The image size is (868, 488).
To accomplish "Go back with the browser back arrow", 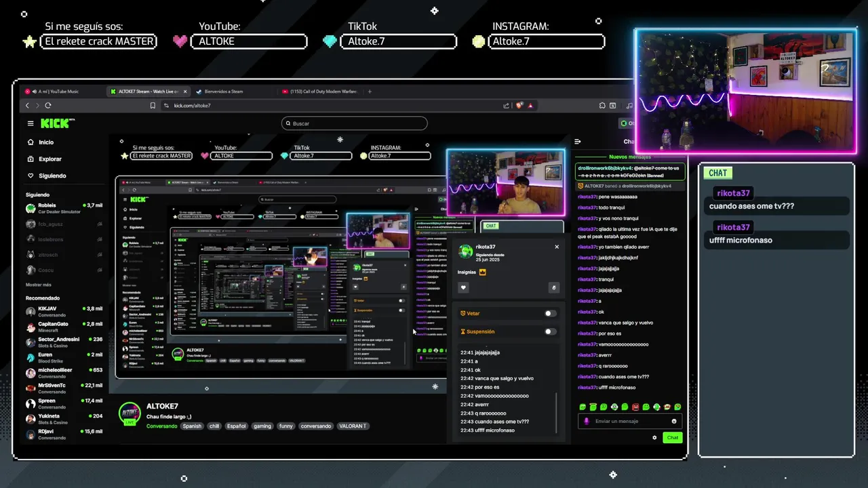I will pos(27,106).
